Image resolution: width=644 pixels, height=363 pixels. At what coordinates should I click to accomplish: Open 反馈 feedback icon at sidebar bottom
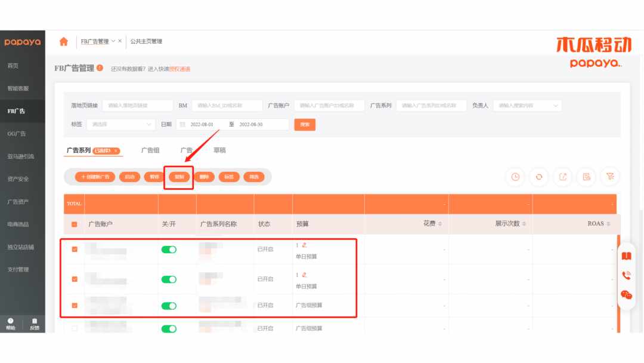coord(35,324)
